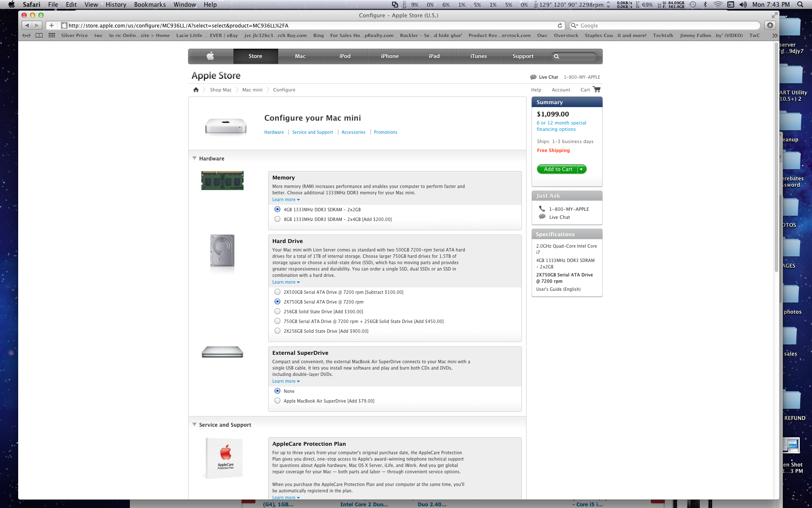Reload page using refresh icon
812x508 pixels.
560,25
